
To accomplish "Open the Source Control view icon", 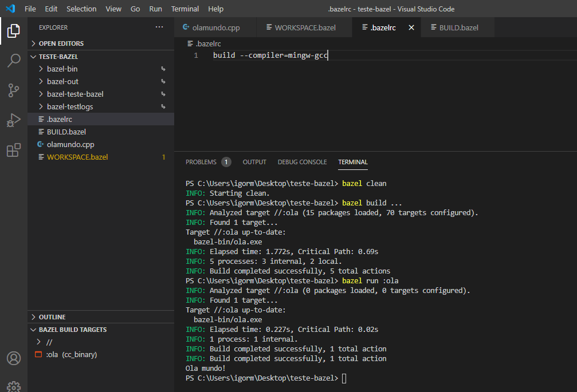I will click(14, 90).
